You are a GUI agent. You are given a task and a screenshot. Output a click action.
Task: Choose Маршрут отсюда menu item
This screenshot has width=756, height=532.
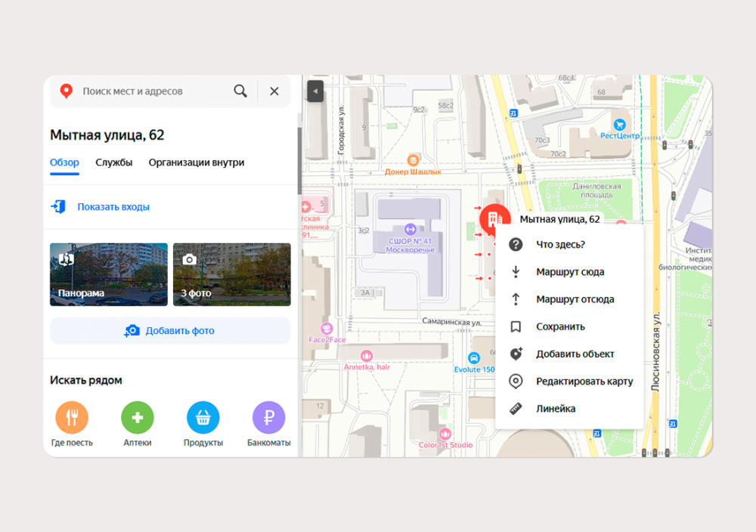click(x=569, y=299)
